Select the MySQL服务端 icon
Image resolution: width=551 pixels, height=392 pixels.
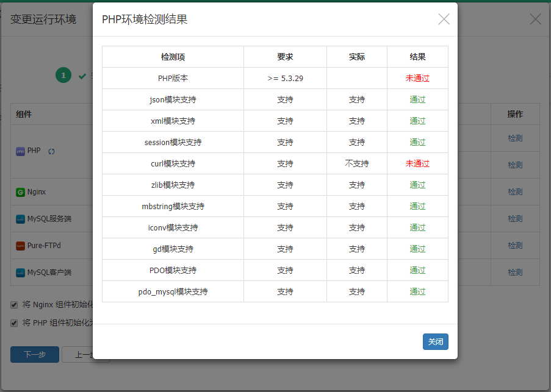tap(20, 219)
